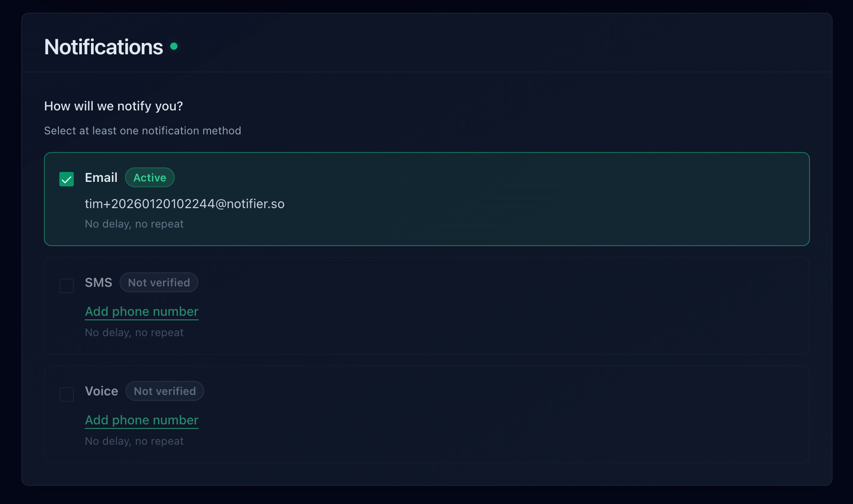Screen dimensions: 853x504
Task: Click the SMS method label
Action: pyautogui.click(x=98, y=283)
